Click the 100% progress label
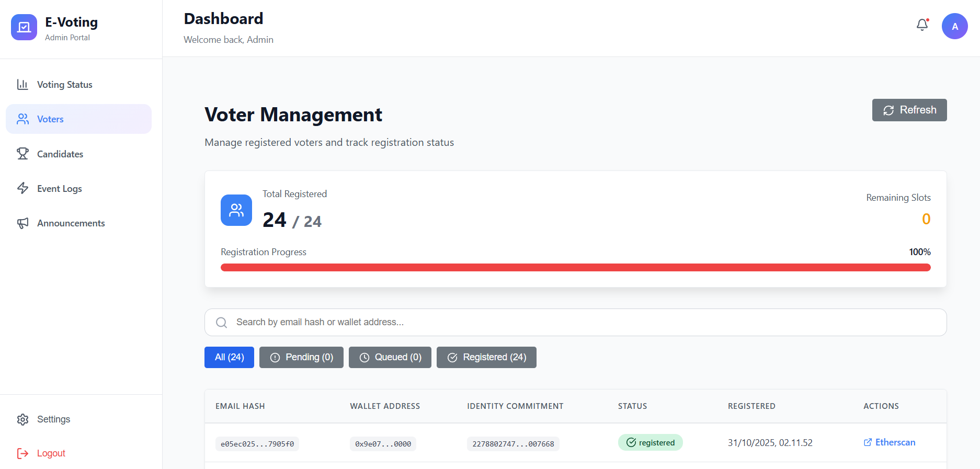 920,252
